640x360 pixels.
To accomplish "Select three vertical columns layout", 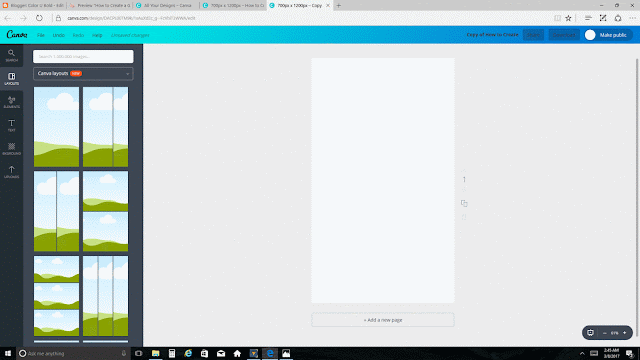I will (x=105, y=296).
